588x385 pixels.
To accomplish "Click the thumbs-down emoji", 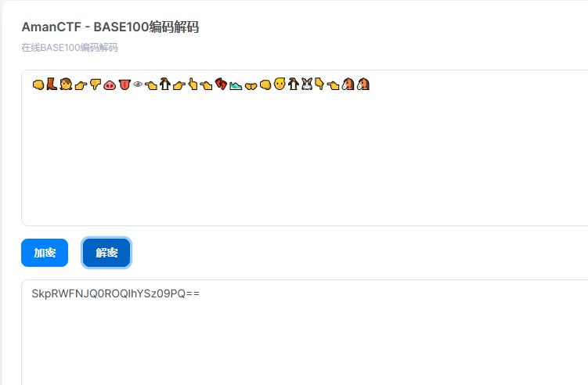I will 96,85.
